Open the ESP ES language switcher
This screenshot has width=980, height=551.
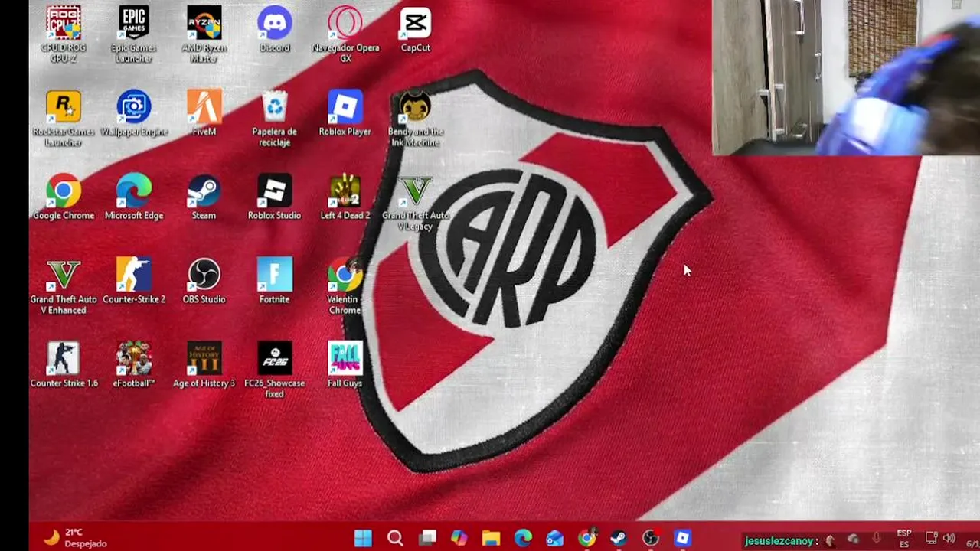[x=904, y=539]
